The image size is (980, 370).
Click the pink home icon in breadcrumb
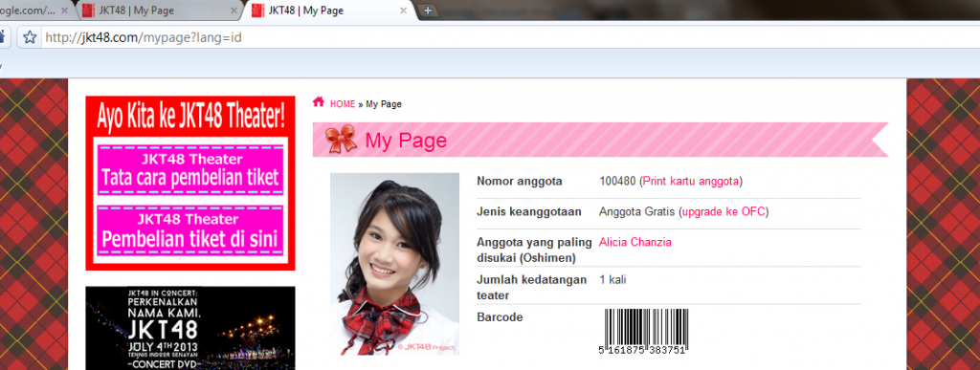pyautogui.click(x=319, y=101)
